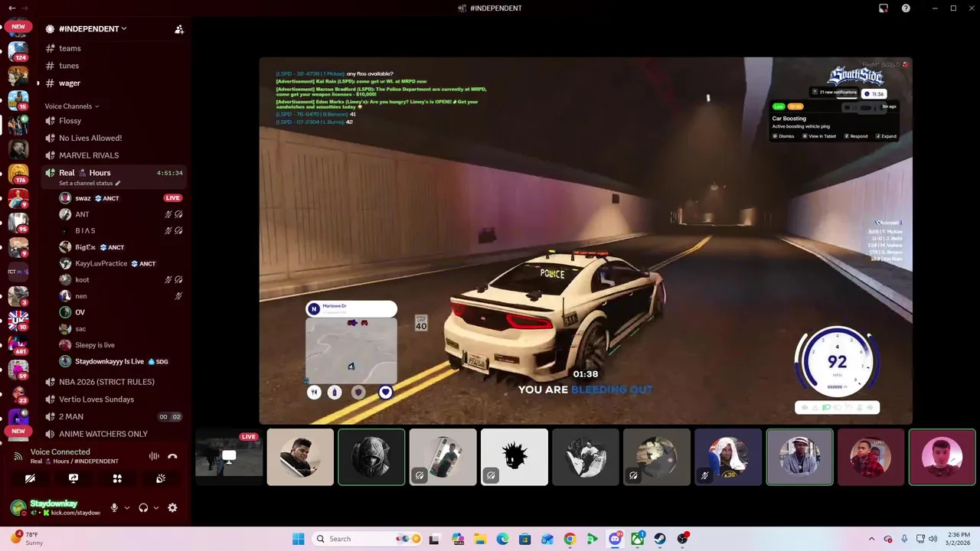Open noise suppression waveform icon
This screenshot has width=980, height=551.
pyautogui.click(x=154, y=456)
